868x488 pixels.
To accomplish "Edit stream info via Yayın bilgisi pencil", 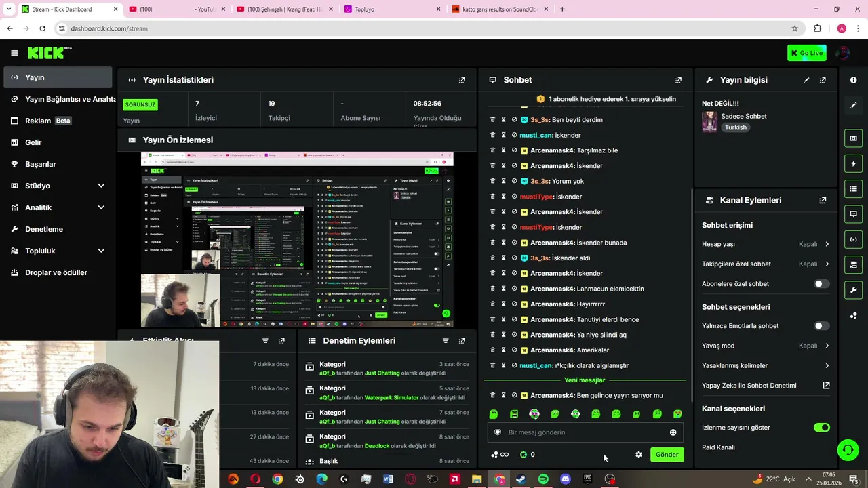I will 806,80.
